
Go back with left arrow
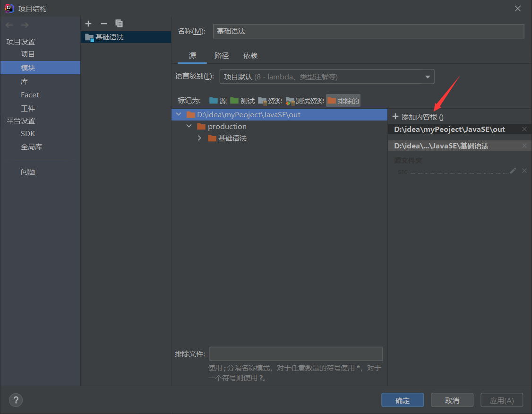click(x=9, y=25)
